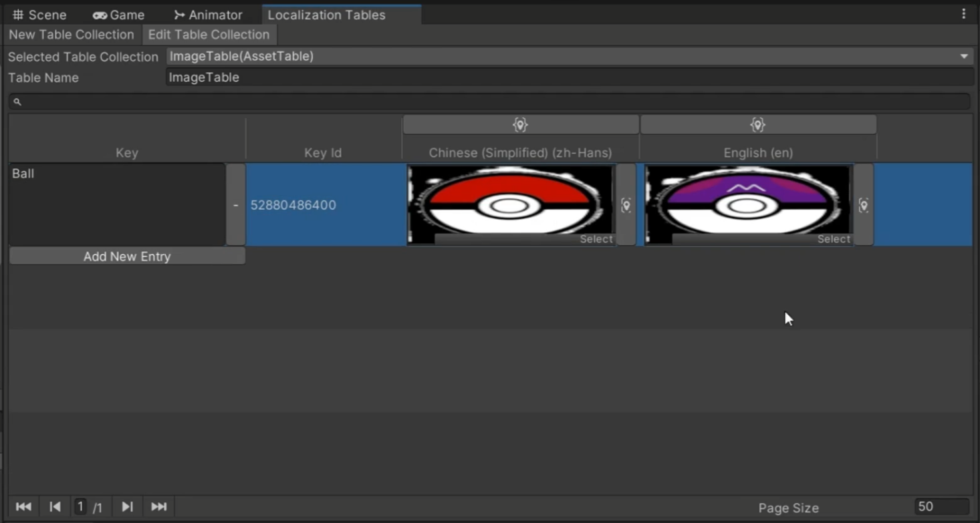Click the Chinese (Simplified) (zh-Hans) column label
Screen dimensions: 980x523
tap(520, 153)
